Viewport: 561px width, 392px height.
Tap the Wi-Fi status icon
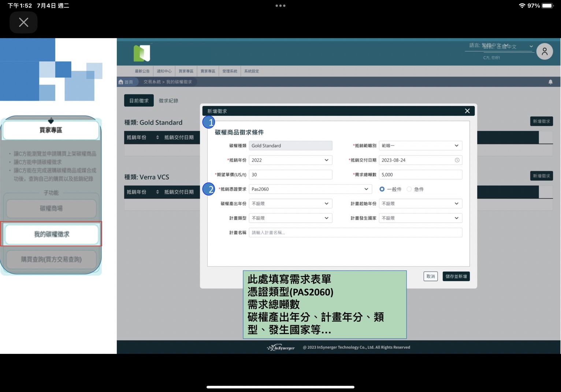[x=522, y=5]
